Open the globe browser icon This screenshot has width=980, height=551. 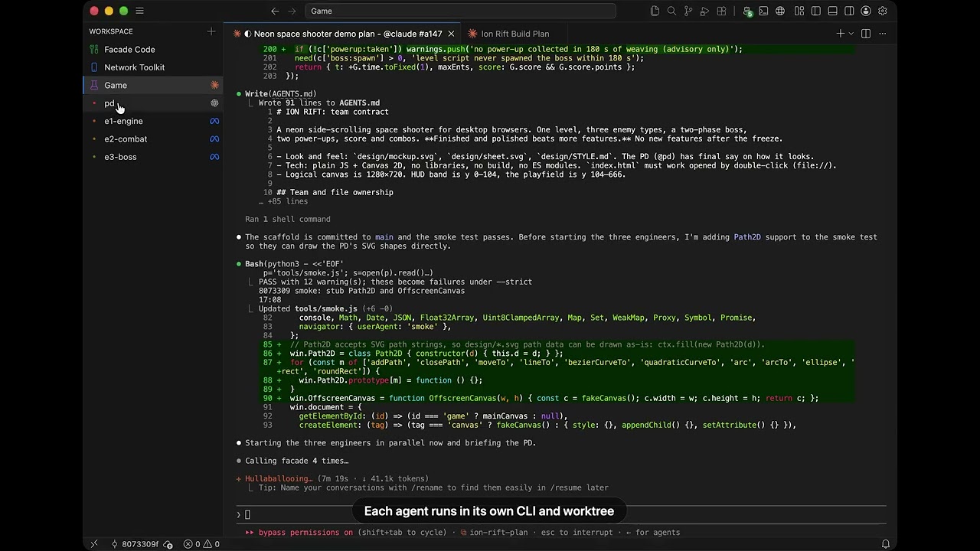(x=780, y=11)
